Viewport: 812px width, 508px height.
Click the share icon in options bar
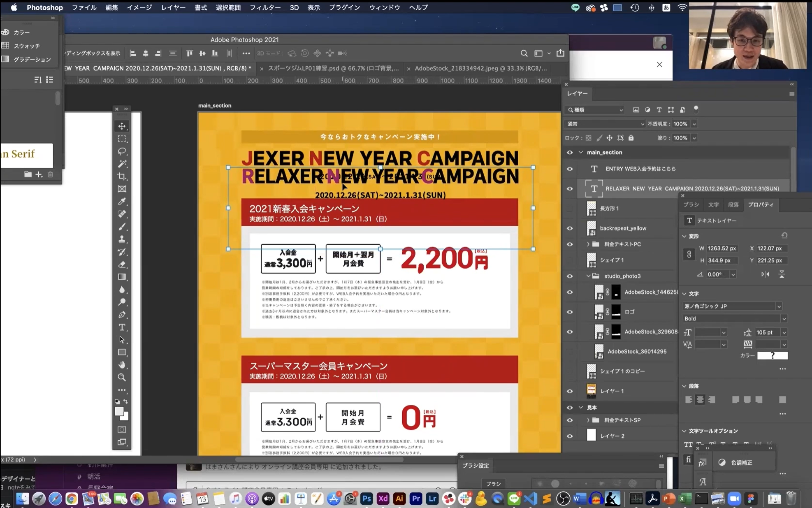pos(560,53)
